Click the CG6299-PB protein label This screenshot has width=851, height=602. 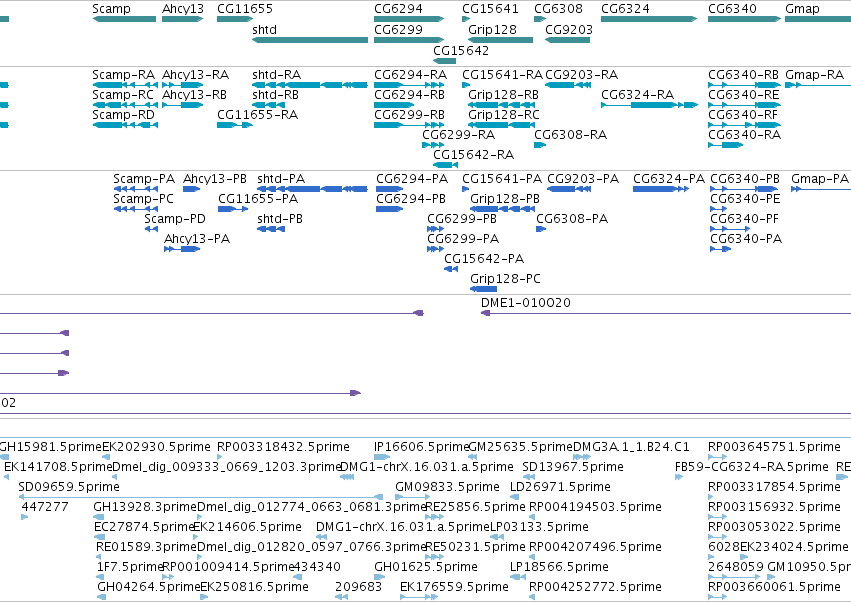click(462, 219)
